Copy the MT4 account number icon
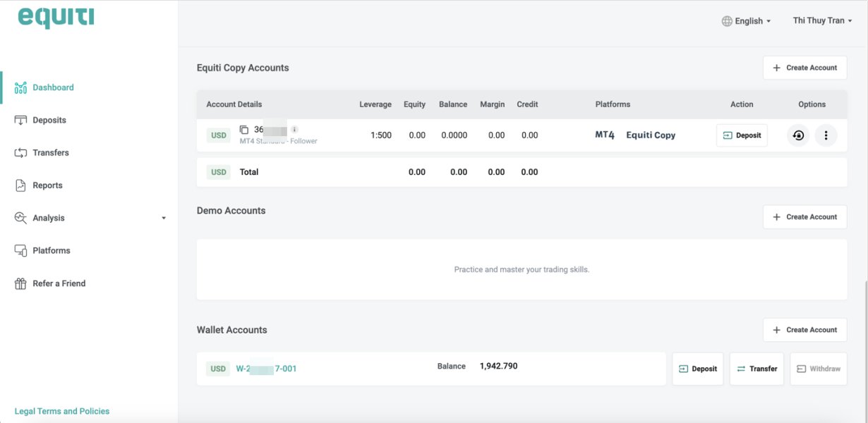This screenshot has width=868, height=423. (244, 130)
